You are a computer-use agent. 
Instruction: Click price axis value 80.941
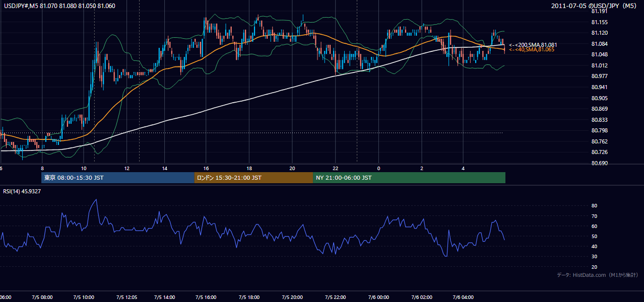click(x=599, y=87)
